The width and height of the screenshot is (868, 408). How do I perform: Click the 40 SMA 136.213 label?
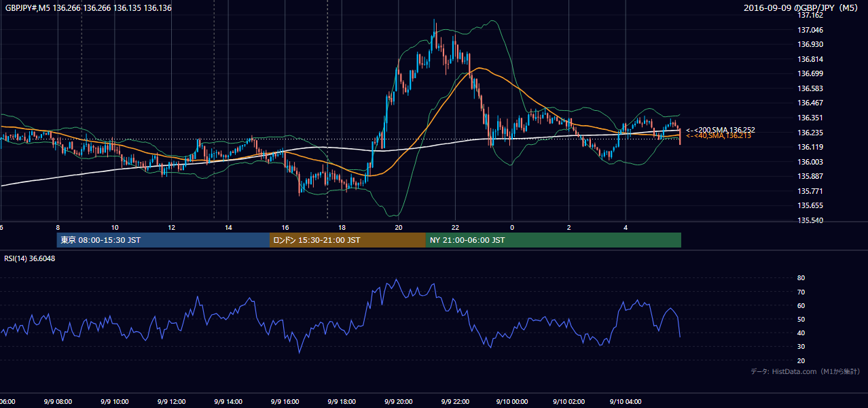(719, 136)
